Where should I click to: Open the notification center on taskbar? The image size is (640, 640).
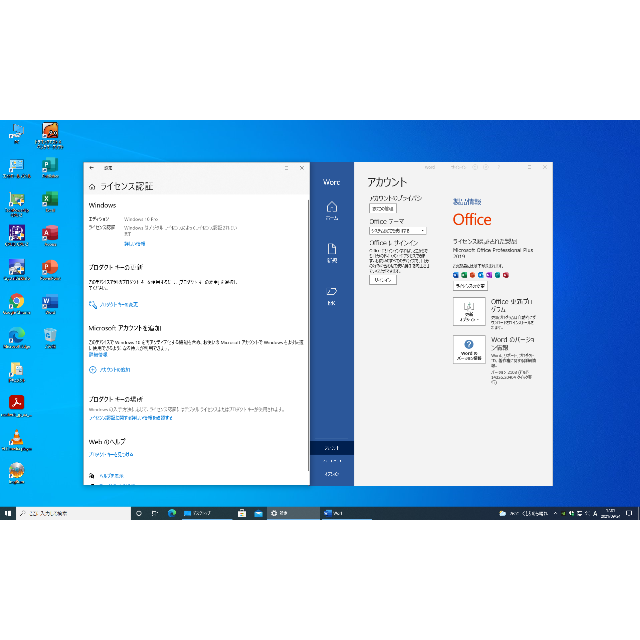pyautogui.click(x=629, y=513)
